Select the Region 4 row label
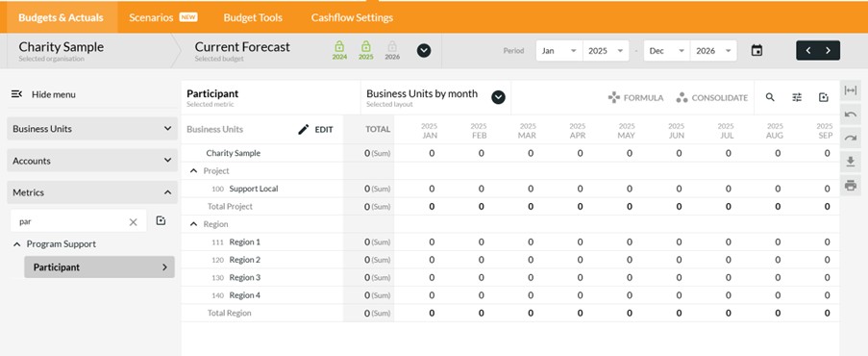The width and height of the screenshot is (868, 356). pos(245,295)
